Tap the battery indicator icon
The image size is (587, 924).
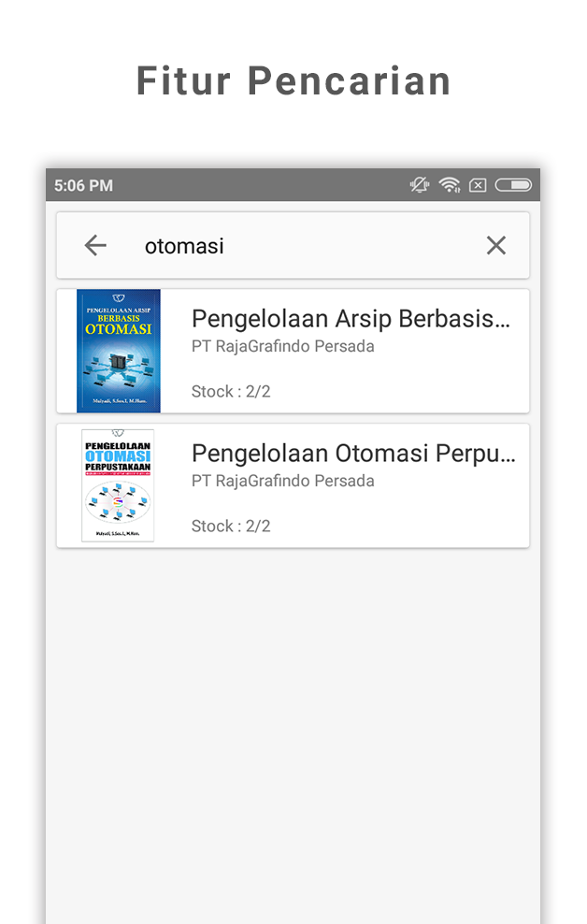click(x=513, y=185)
